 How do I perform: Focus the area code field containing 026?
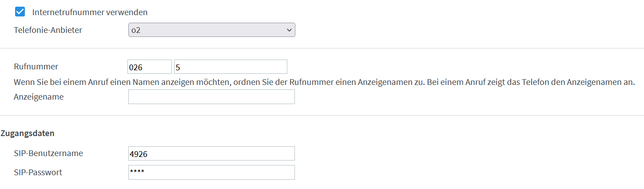click(x=150, y=67)
